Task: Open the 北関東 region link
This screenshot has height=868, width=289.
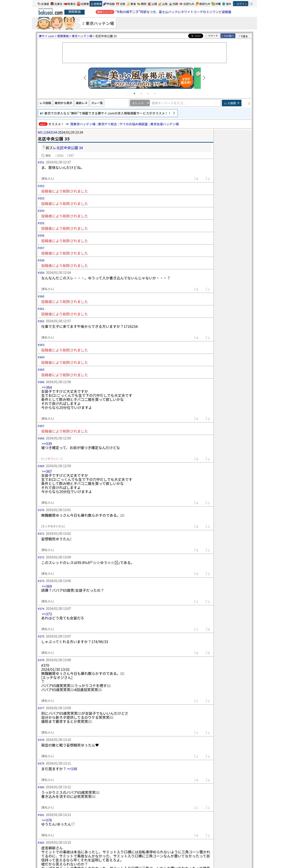Action: click(x=83, y=4)
